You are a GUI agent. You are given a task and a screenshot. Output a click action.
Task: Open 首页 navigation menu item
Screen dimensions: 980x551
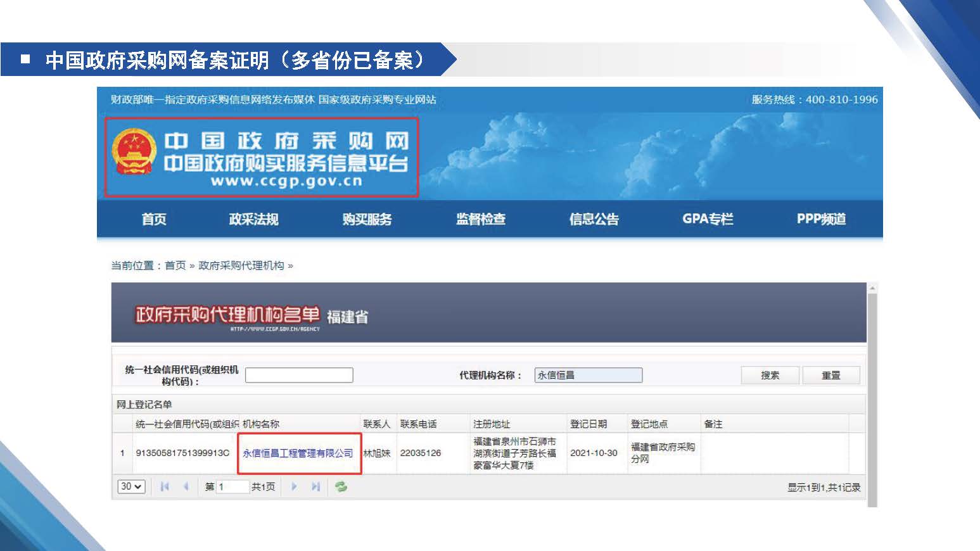(154, 219)
